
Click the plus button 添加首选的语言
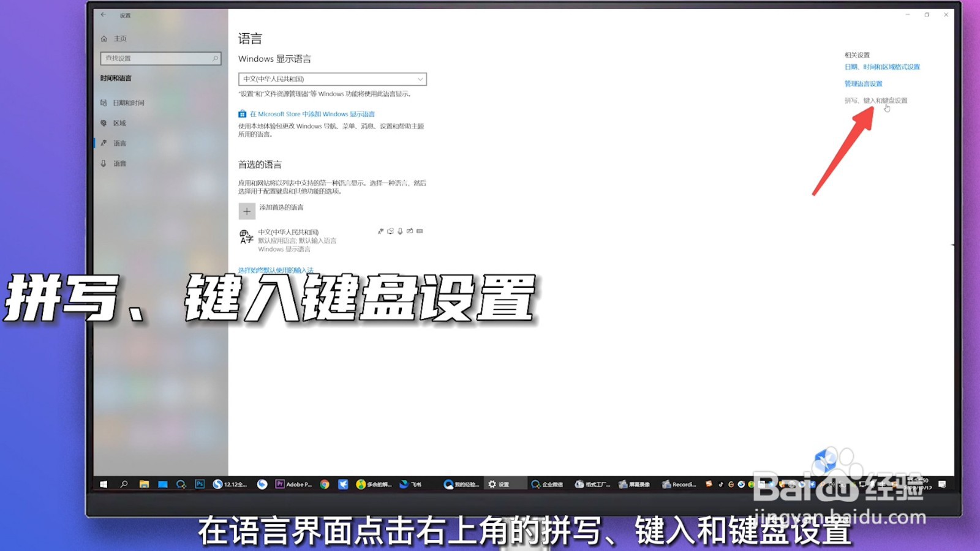click(x=247, y=211)
